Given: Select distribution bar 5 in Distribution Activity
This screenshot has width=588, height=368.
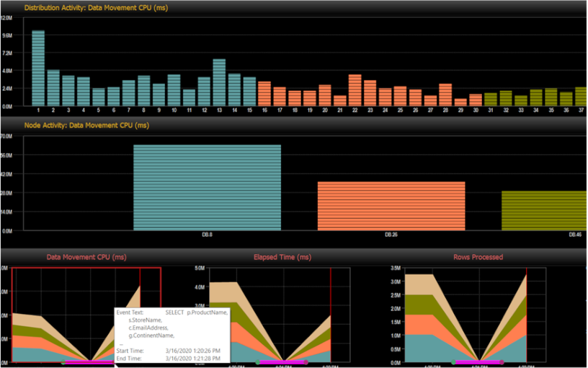Looking at the screenshot, I should tap(99, 97).
